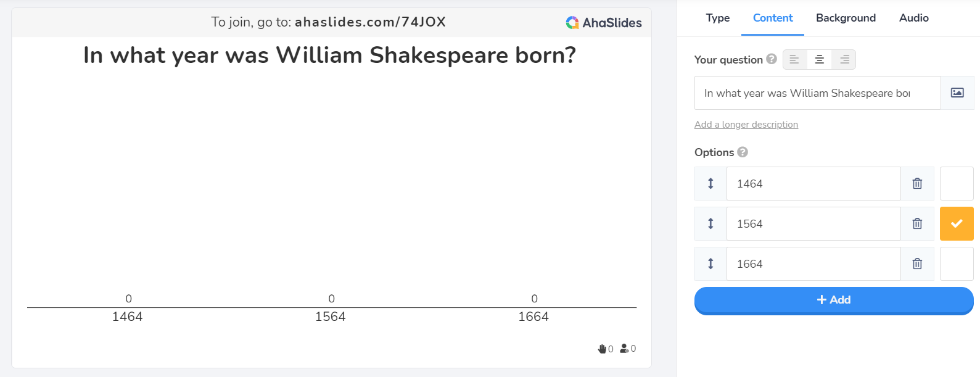Screen dimensions: 980x377
Task: Switch to the Background tab
Action: (x=846, y=18)
